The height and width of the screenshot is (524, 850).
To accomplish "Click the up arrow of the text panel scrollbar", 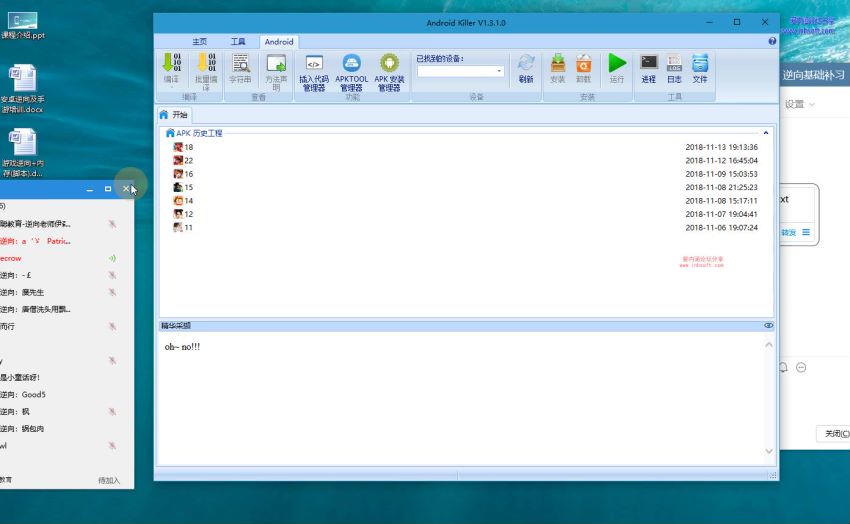I will (x=769, y=345).
